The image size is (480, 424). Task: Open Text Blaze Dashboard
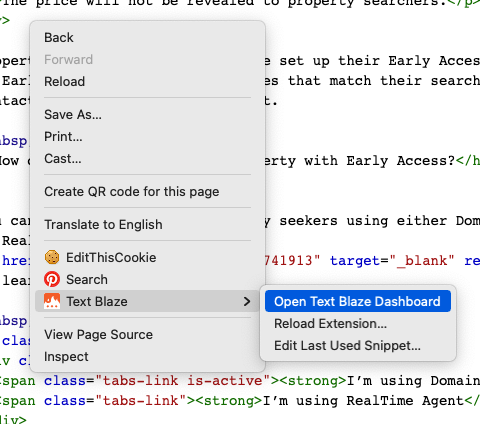coord(358,301)
